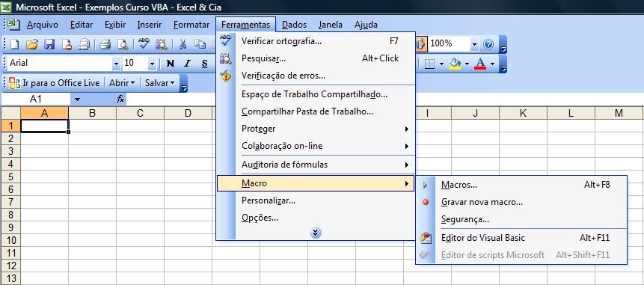Open Editor do Visual Basic
This screenshot has height=285, width=644.
point(521,238)
